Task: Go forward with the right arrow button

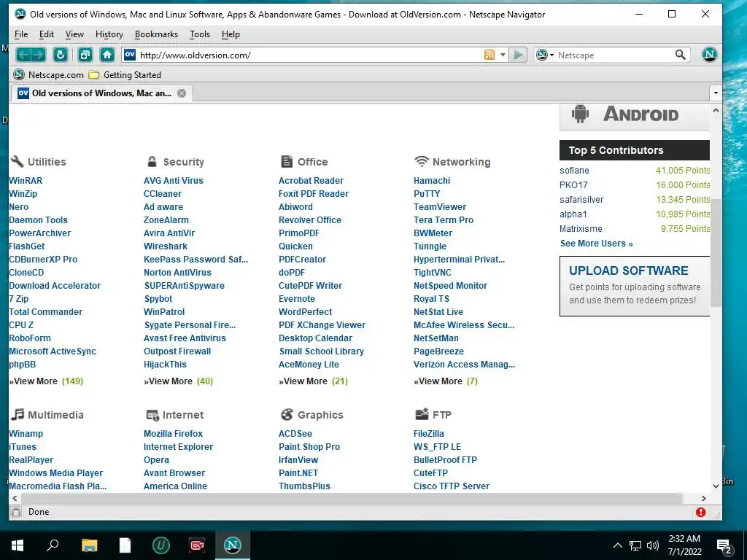Action: (x=39, y=55)
